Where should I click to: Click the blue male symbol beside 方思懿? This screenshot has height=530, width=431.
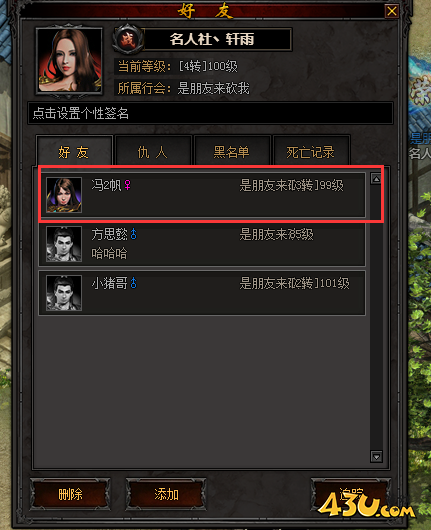pyautogui.click(x=134, y=234)
